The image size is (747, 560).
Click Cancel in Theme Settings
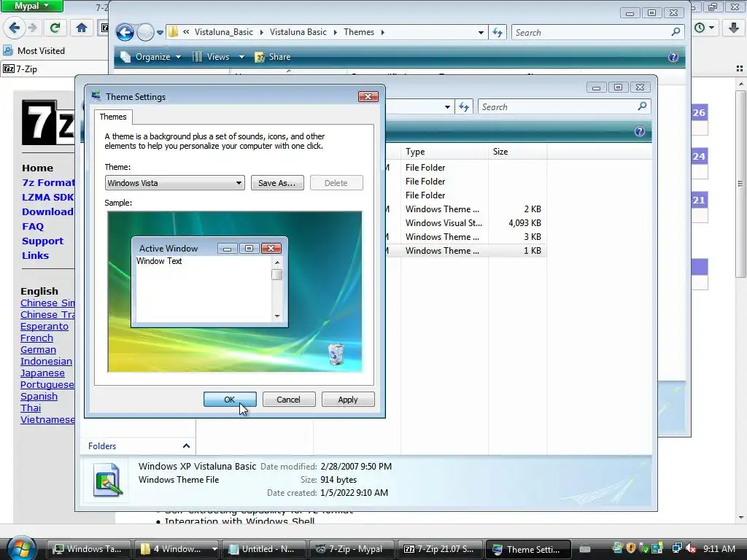click(289, 400)
